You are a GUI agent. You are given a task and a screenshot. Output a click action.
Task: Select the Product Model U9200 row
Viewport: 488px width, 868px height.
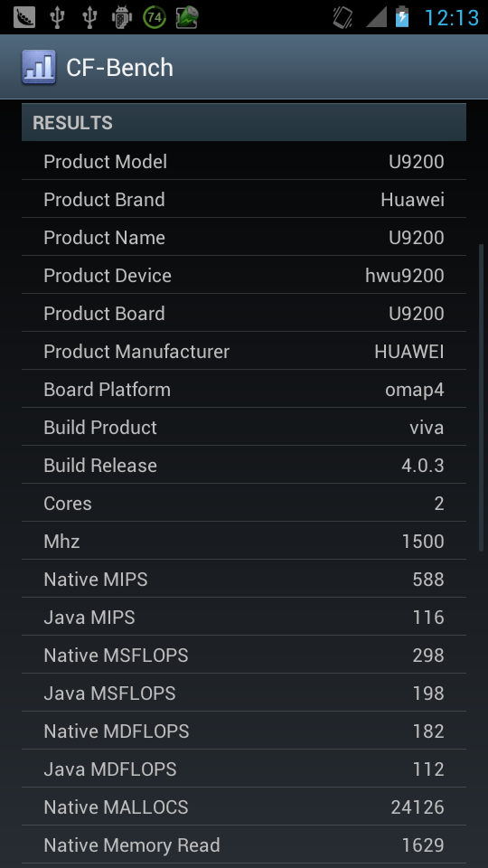(x=244, y=161)
